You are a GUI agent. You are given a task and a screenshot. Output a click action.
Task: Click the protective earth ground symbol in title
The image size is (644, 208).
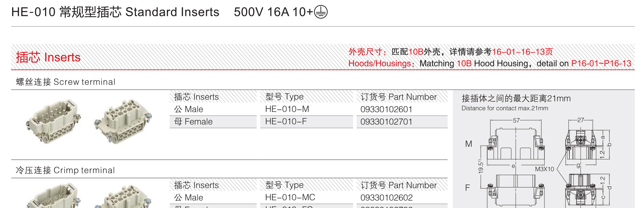(x=321, y=12)
